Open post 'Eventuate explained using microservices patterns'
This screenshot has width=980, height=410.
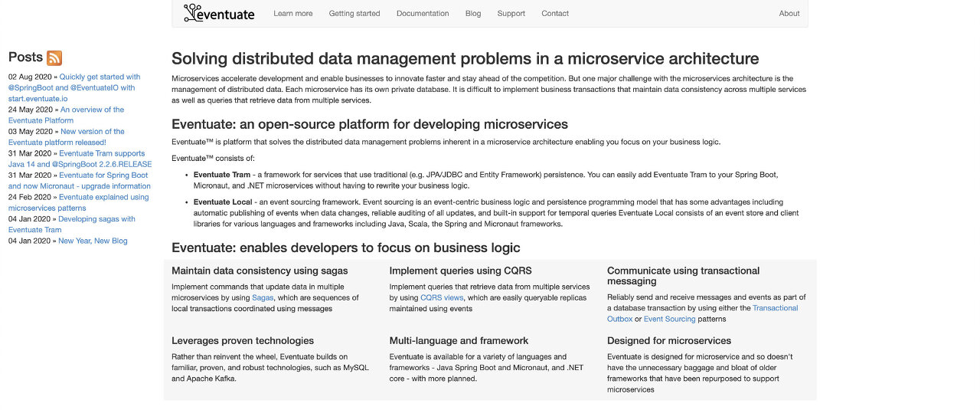pyautogui.click(x=79, y=202)
